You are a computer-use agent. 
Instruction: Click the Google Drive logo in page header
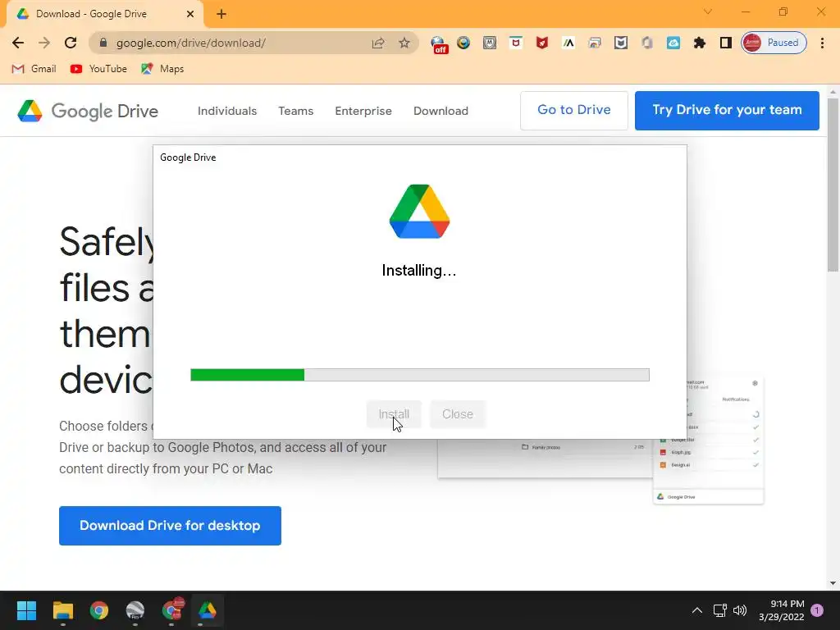click(x=88, y=111)
